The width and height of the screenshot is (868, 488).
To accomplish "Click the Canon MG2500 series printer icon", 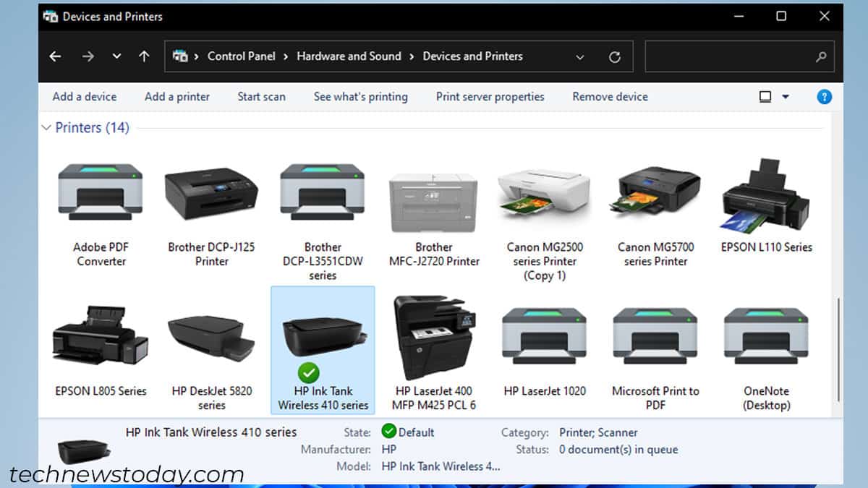I will coord(544,193).
